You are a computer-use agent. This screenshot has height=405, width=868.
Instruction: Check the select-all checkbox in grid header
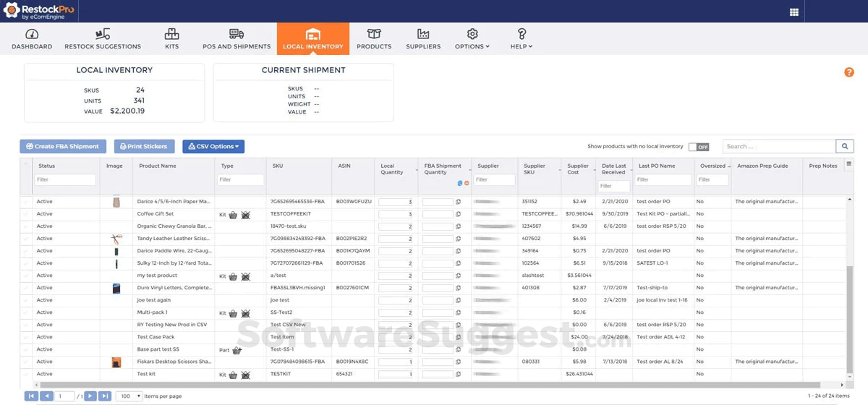coord(26,164)
